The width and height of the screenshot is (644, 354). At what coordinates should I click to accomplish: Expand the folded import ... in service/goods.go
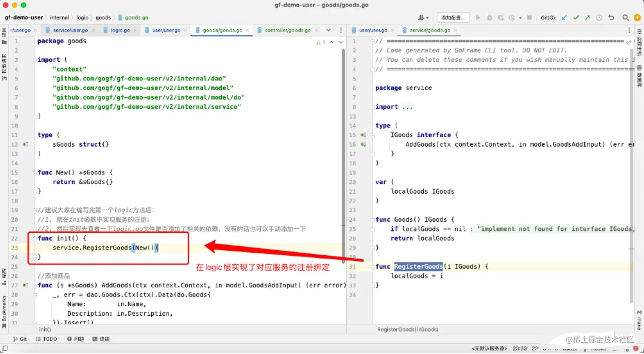(x=407, y=107)
